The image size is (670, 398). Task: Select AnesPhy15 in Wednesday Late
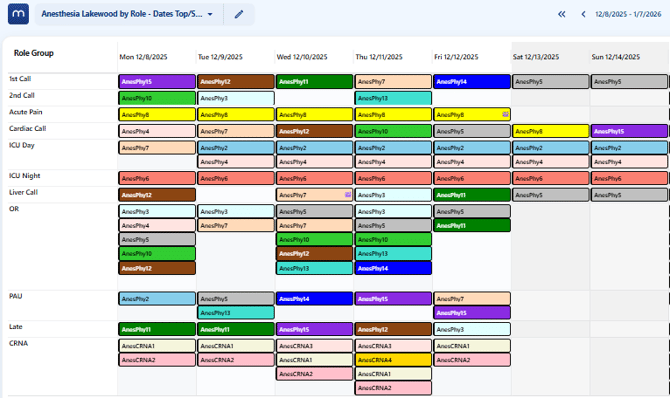coord(314,329)
